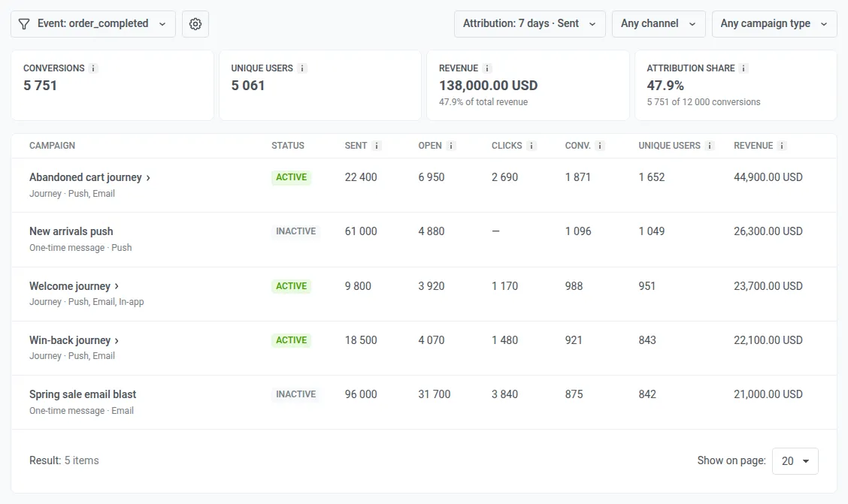Expand the Welcome journey chevron
The image size is (848, 504).
coord(117,286)
